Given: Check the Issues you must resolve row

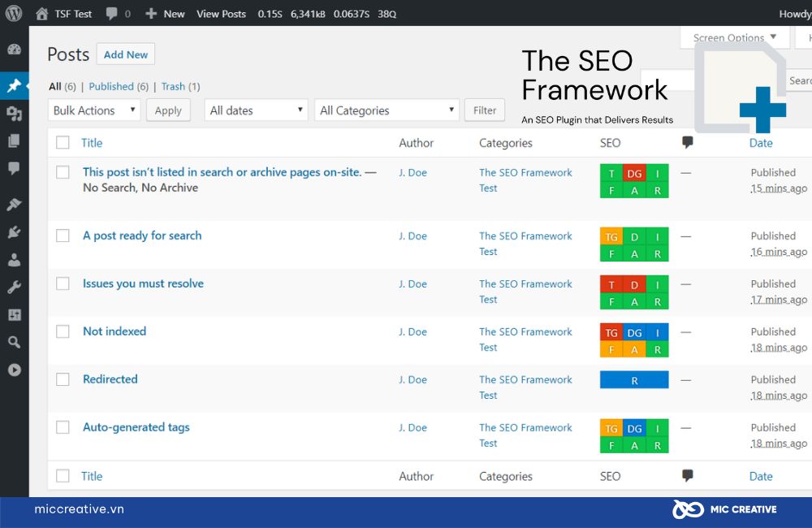Looking at the screenshot, I should (x=63, y=283).
